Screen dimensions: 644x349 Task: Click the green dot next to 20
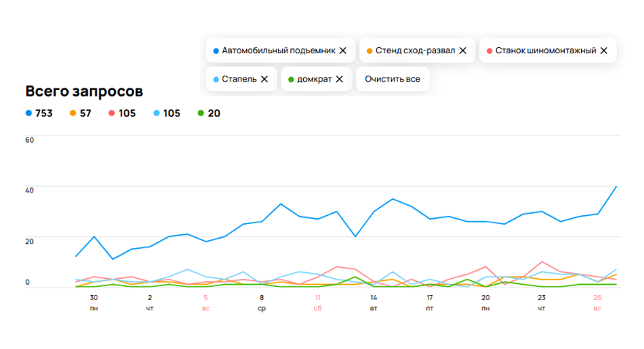[201, 113]
